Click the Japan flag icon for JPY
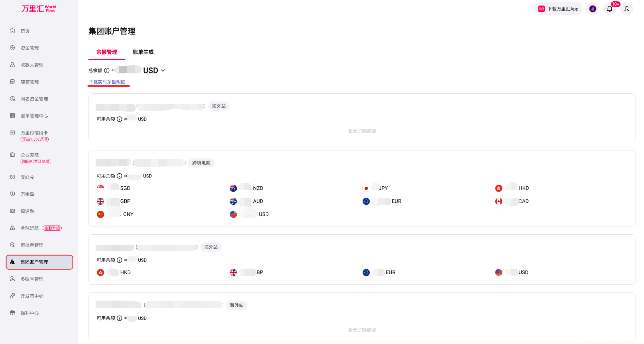 [366, 188]
